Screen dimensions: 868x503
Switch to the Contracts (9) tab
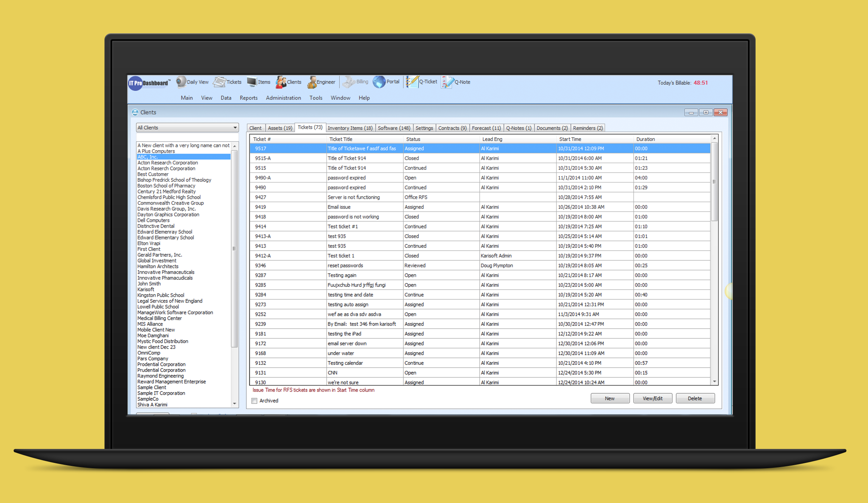(x=452, y=128)
